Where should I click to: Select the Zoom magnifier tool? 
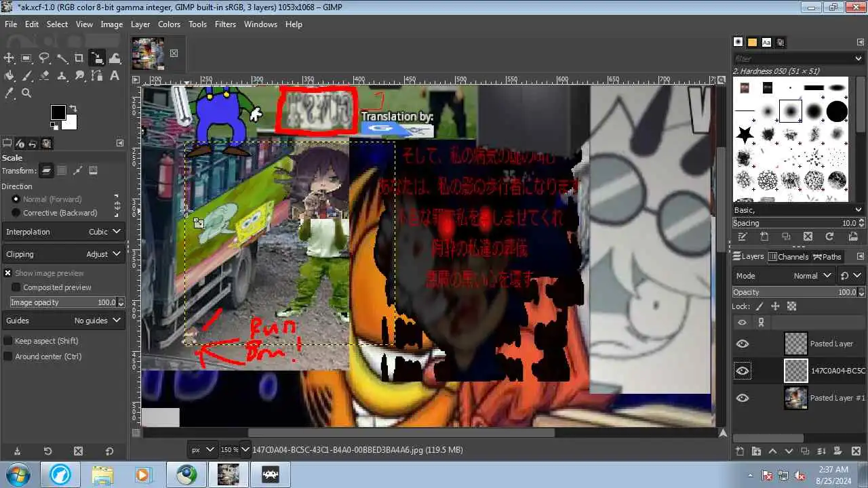(26, 94)
